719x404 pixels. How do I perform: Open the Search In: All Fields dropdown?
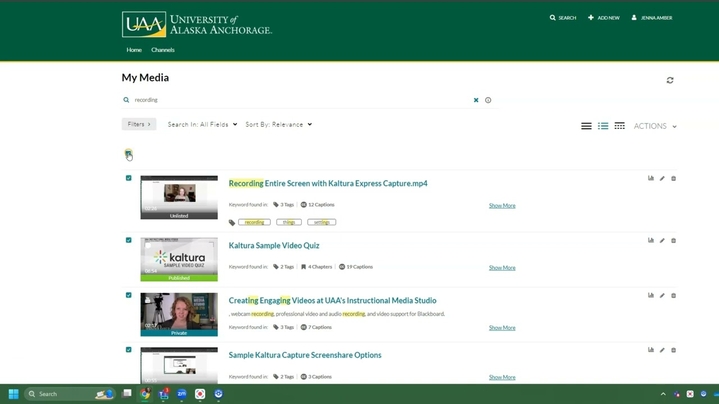pos(202,124)
